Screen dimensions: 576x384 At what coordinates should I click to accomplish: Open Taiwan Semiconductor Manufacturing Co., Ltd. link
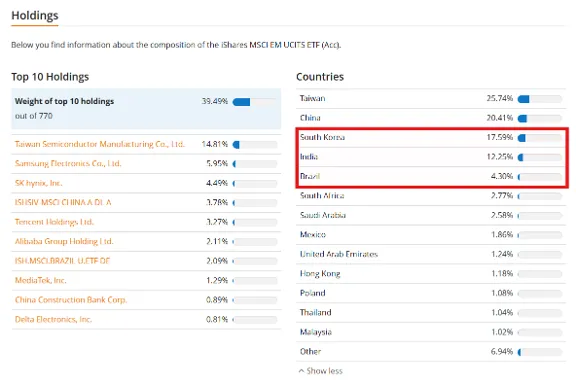point(100,144)
